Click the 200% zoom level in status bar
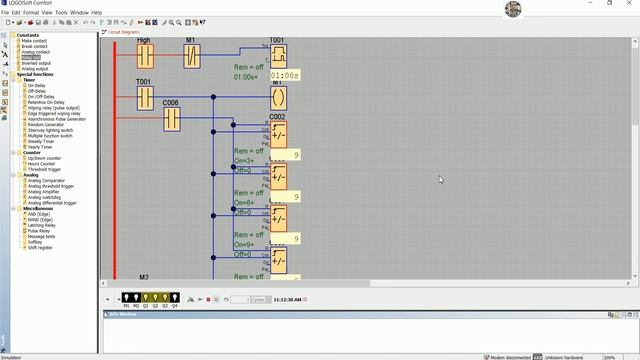This screenshot has height=360, width=640. (609, 358)
